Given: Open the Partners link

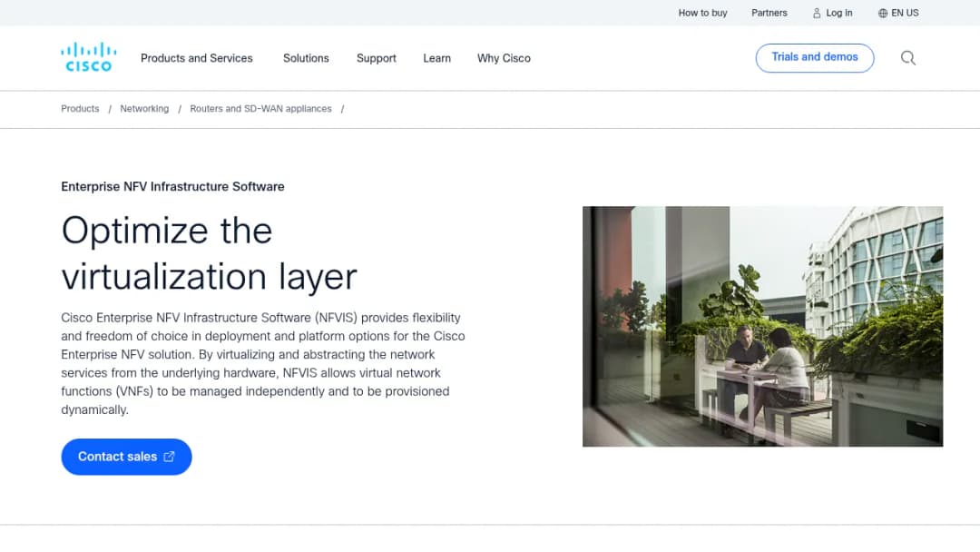Looking at the screenshot, I should click(769, 13).
